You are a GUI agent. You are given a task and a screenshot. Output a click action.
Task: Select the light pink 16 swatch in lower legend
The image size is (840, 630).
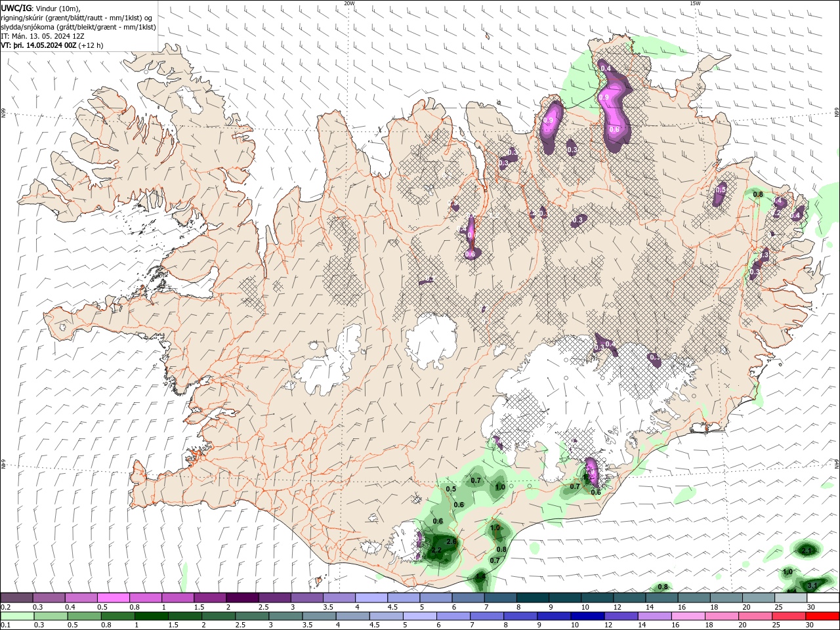[688, 616]
